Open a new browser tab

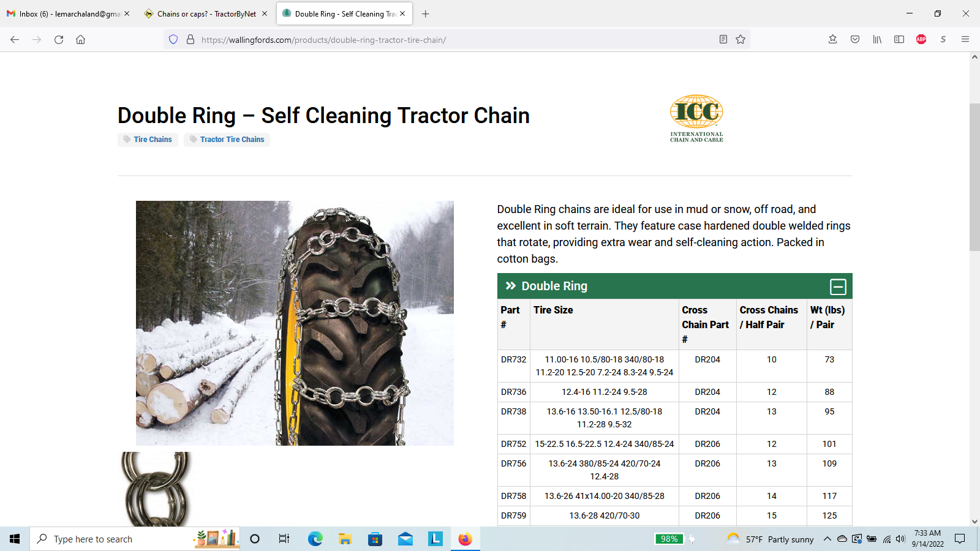426,13
